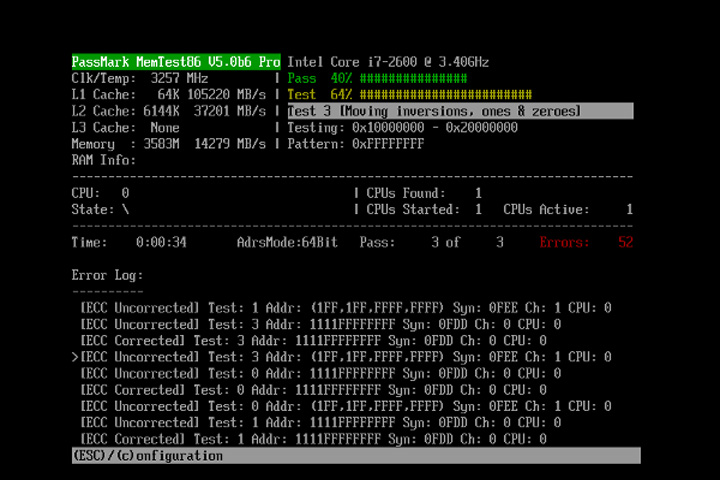Viewport: 720px width, 480px height.
Task: Click the CPUs Started: 1 entry
Action: click(424, 209)
